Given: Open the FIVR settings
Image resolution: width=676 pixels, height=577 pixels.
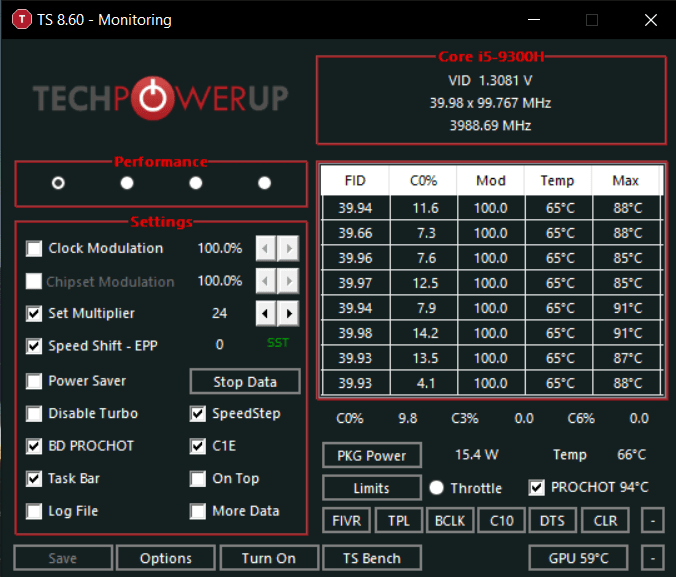Looking at the screenshot, I should tap(347, 521).
